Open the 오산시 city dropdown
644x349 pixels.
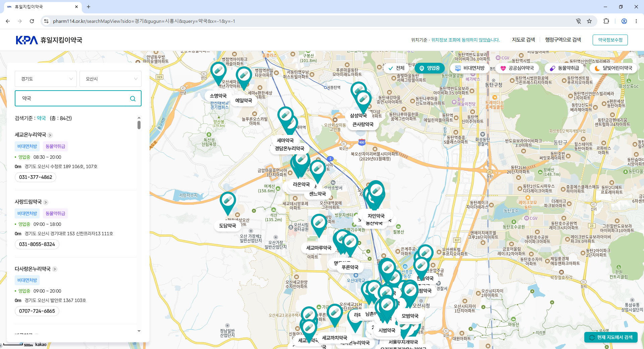[x=110, y=79]
